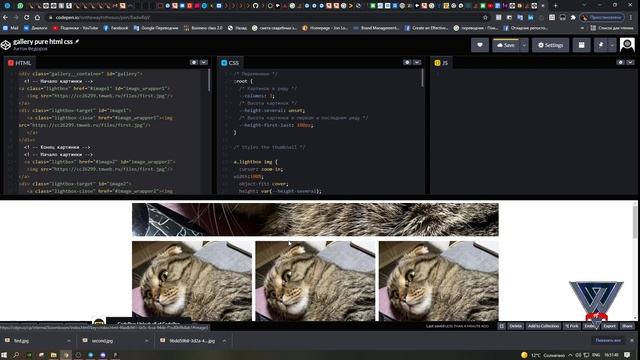Image resolution: width=640 pixels, height=360 pixels.
Task: Click the preview pane vertical scrollbar
Action: pos(635,221)
